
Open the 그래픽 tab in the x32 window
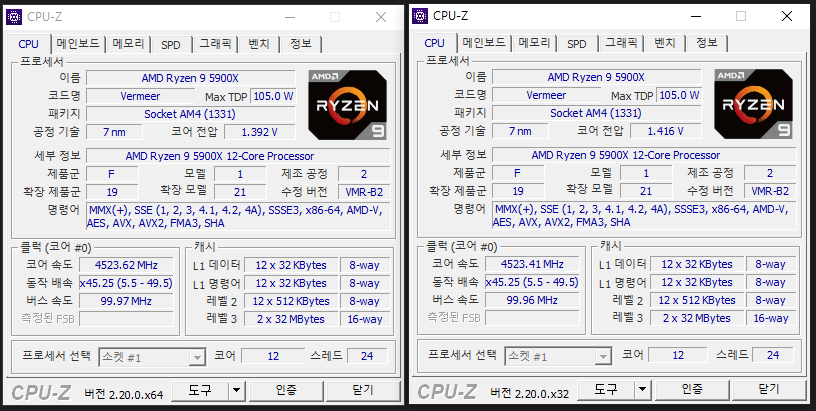[621, 43]
